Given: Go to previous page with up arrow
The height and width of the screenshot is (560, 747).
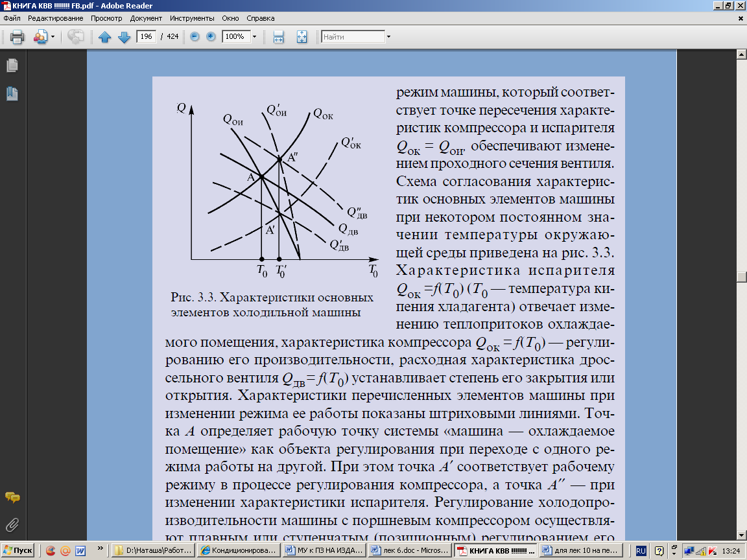Looking at the screenshot, I should pos(105,37).
